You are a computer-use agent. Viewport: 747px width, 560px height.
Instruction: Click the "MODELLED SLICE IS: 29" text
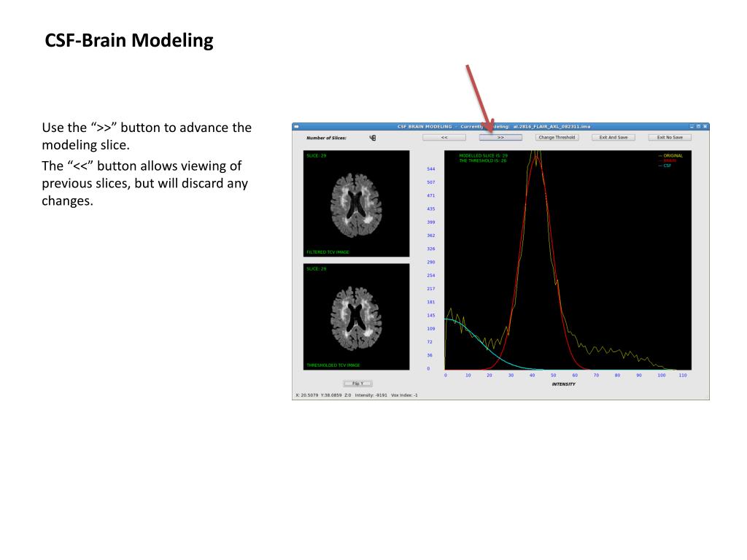483,156
